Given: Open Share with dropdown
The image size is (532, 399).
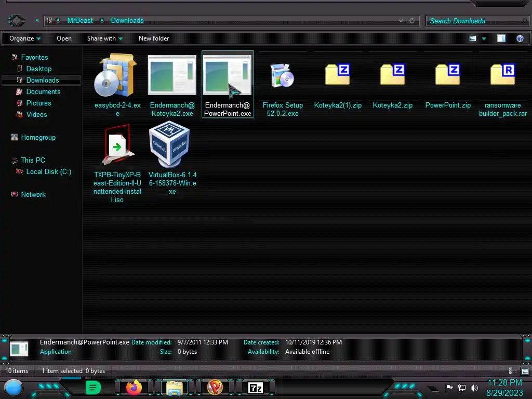Looking at the screenshot, I should click(105, 38).
